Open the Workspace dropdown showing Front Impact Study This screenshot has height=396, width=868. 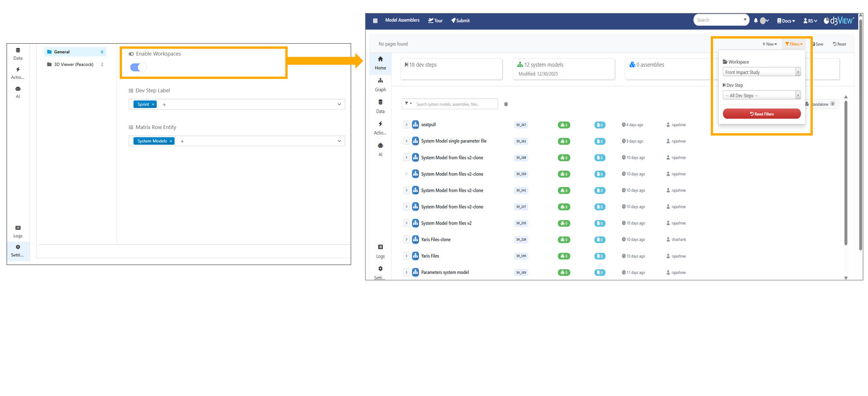tap(761, 72)
